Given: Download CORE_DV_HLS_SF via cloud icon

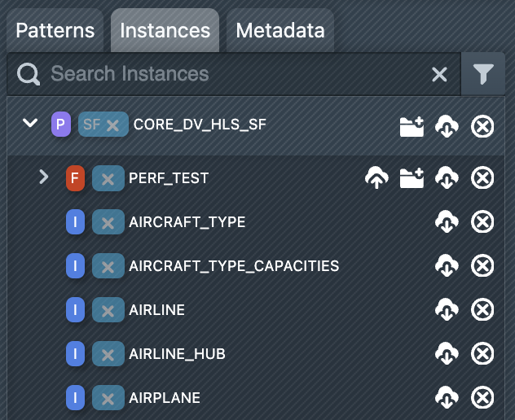Looking at the screenshot, I should coord(447,126).
